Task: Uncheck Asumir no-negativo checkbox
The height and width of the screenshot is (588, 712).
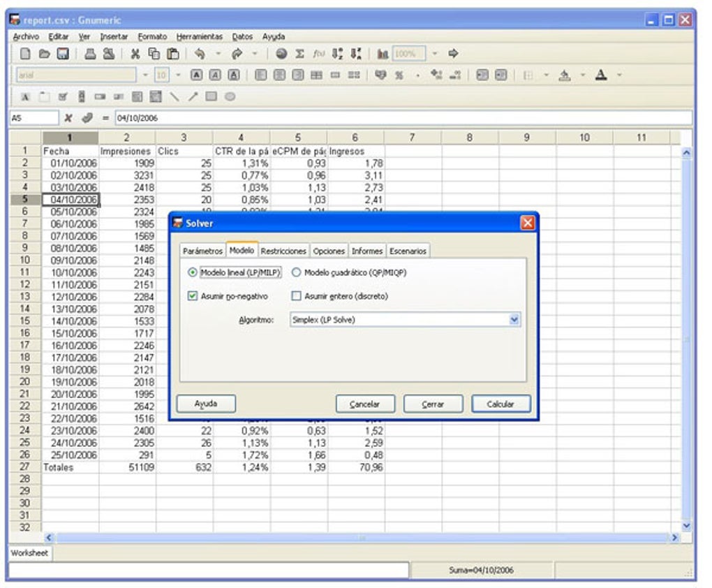Action: (x=193, y=296)
